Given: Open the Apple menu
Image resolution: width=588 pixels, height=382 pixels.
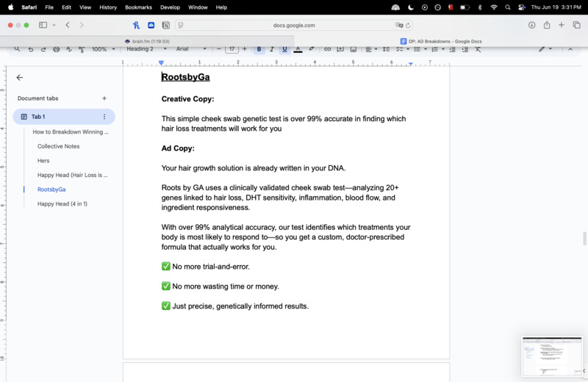Looking at the screenshot, I should click(x=10, y=7).
